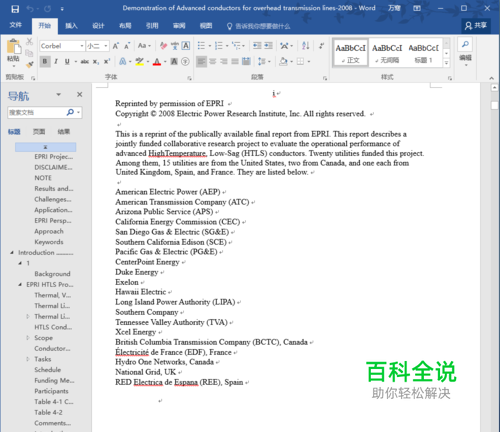The image size is (500, 432).
Task: Open the Corbel font name dropdown
Action: pyautogui.click(x=82, y=46)
